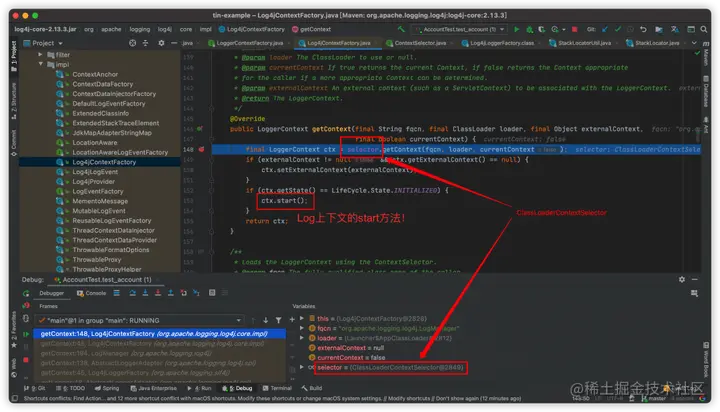The width and height of the screenshot is (720, 412).
Task: Show hidden editor tabs chevron
Action: [694, 43]
